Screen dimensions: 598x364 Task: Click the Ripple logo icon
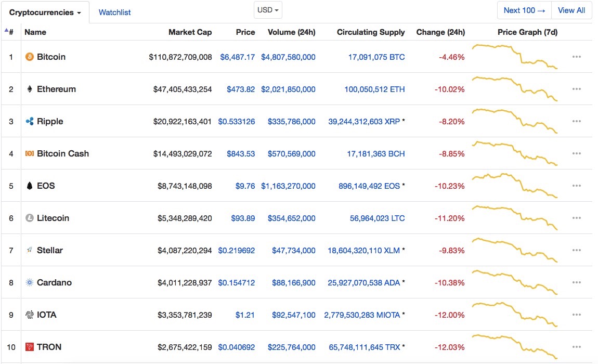[29, 121]
